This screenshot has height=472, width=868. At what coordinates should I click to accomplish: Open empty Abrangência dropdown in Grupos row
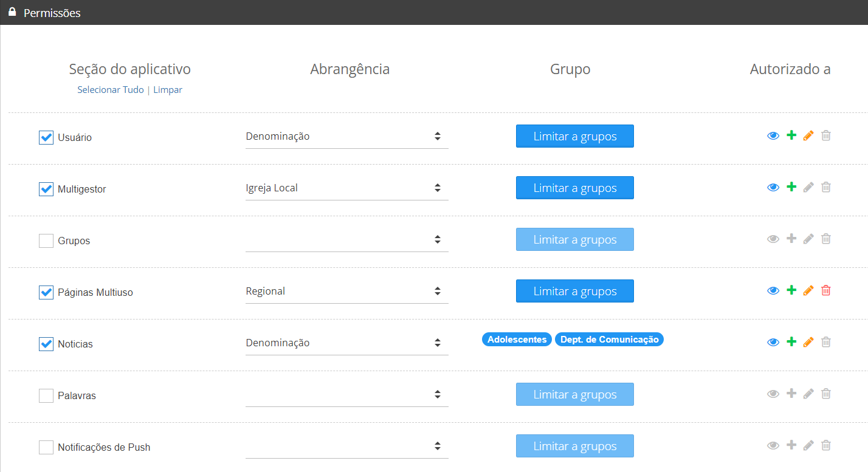coord(347,240)
